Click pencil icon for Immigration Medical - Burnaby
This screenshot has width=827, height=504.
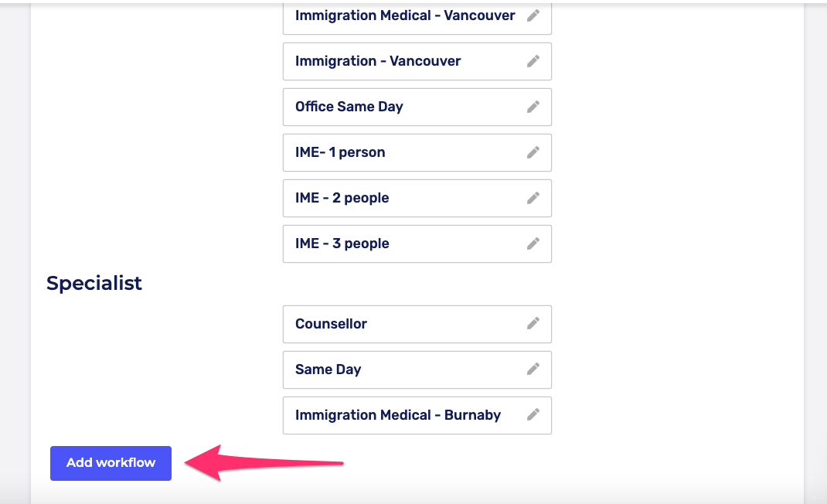click(x=533, y=415)
